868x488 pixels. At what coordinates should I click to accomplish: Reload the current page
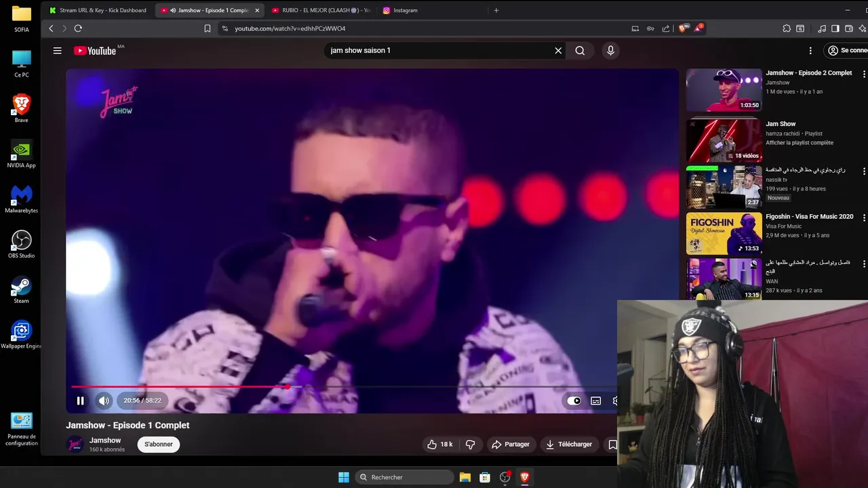pyautogui.click(x=78, y=28)
